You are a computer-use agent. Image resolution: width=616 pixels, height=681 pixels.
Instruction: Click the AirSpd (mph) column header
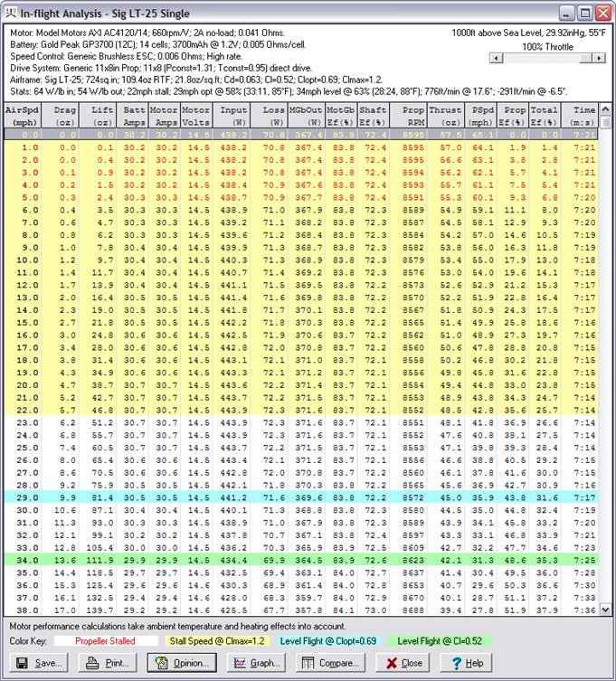22,116
